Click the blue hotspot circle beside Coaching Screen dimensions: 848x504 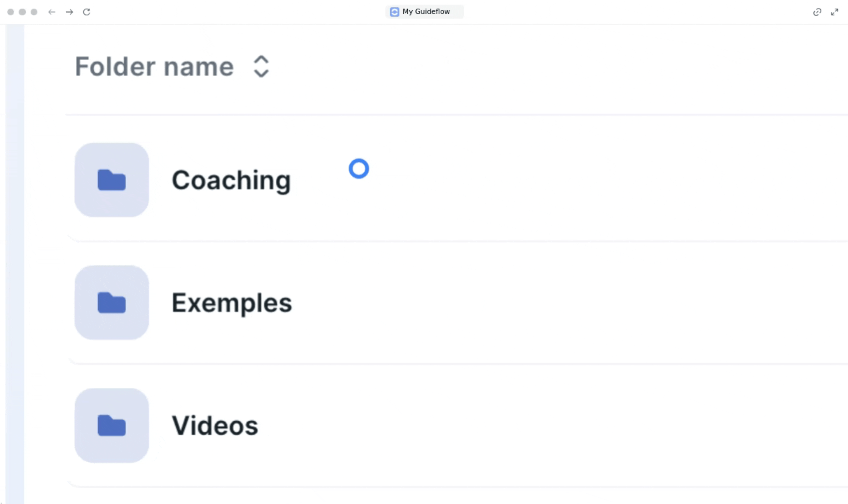pyautogui.click(x=359, y=169)
